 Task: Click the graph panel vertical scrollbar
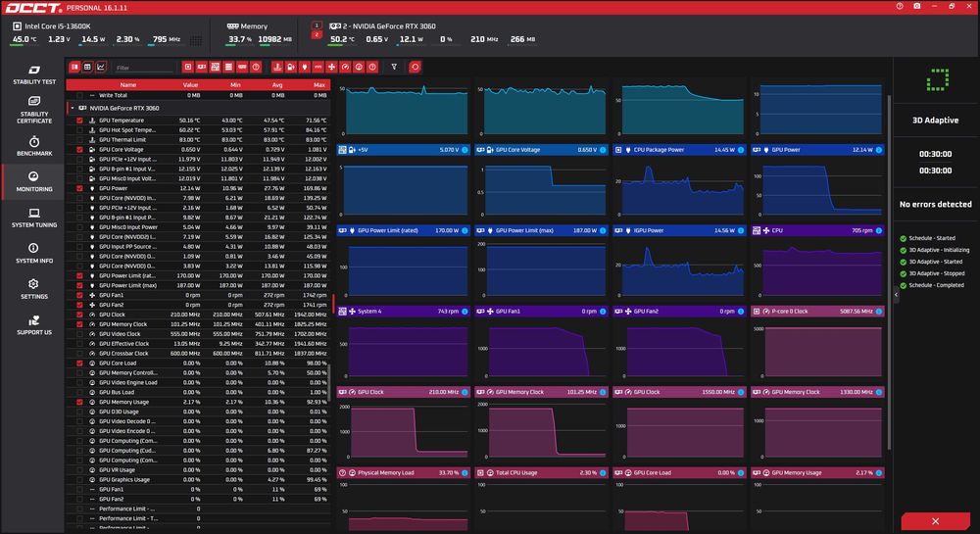point(889,271)
